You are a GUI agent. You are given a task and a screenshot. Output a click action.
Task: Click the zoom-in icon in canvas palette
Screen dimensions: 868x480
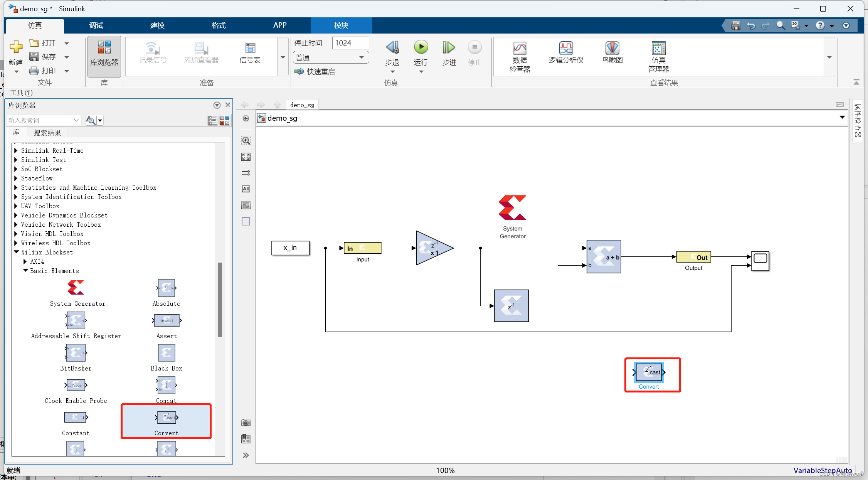(246, 140)
